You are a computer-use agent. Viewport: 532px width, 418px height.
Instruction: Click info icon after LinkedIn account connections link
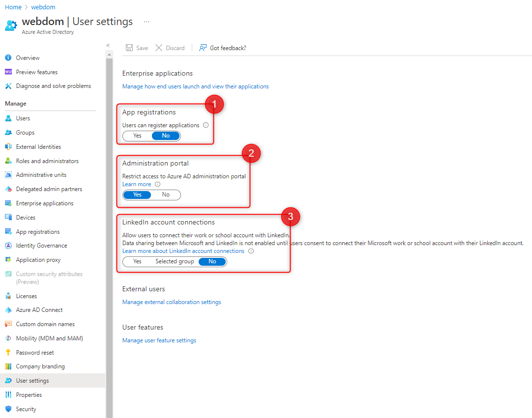(x=251, y=251)
